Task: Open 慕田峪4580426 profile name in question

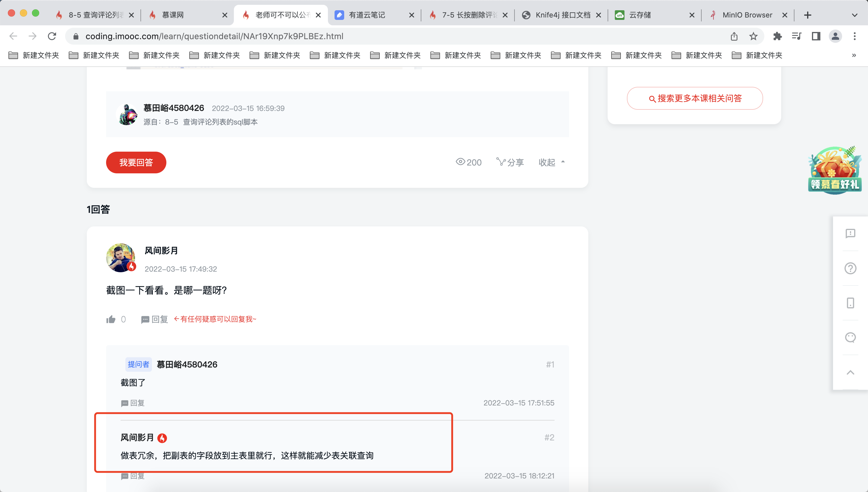Action: 174,108
